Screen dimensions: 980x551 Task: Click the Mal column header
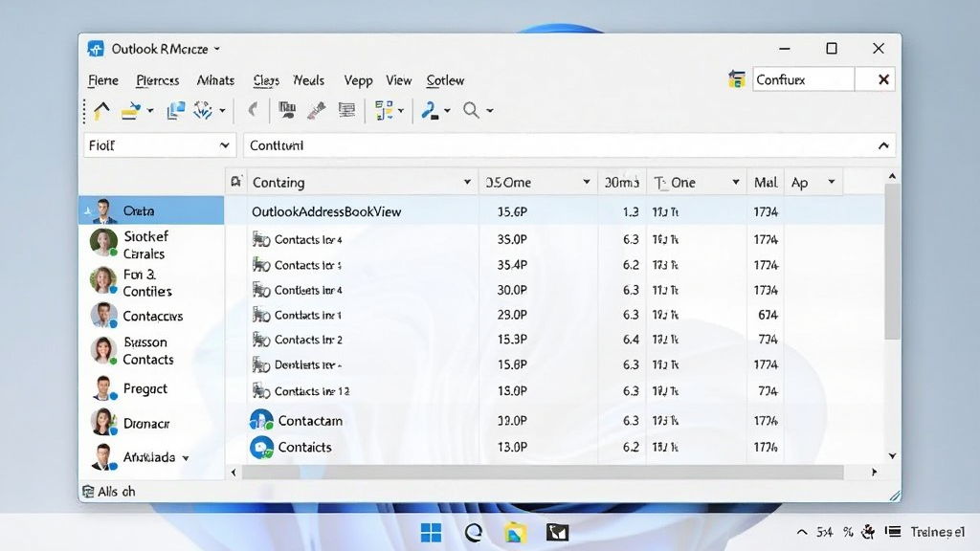[766, 183]
